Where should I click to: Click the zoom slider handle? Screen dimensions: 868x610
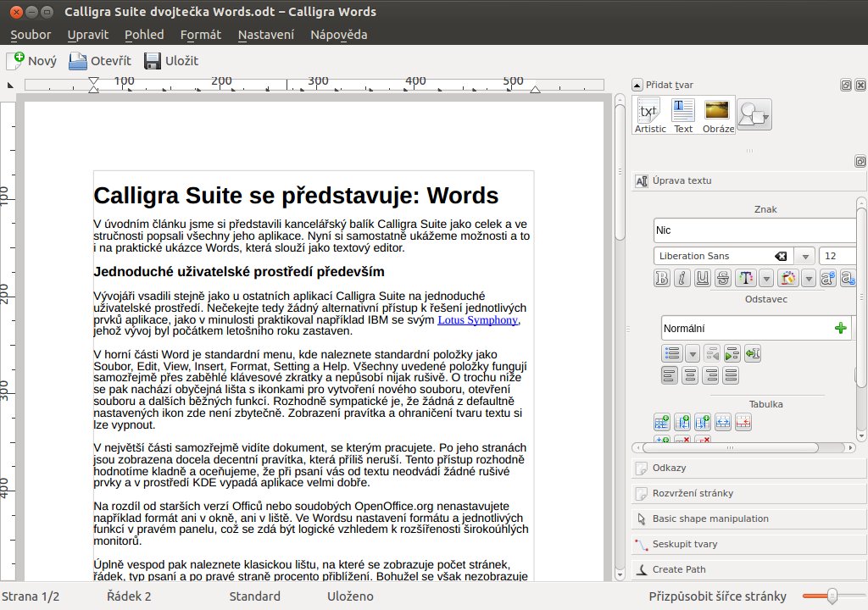pyautogui.click(x=832, y=596)
